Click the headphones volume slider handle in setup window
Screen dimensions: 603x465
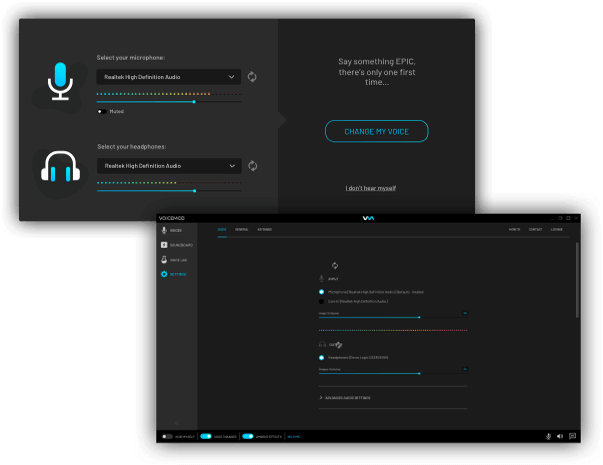[195, 191]
